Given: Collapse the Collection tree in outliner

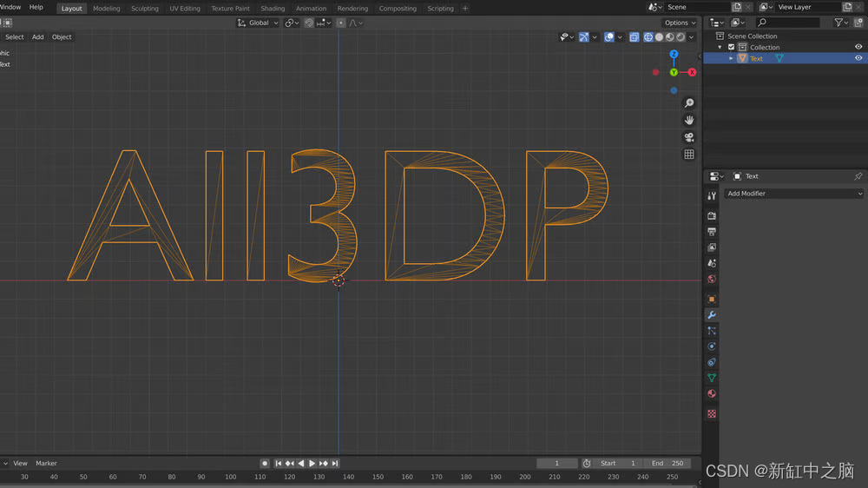Looking at the screenshot, I should [x=720, y=47].
